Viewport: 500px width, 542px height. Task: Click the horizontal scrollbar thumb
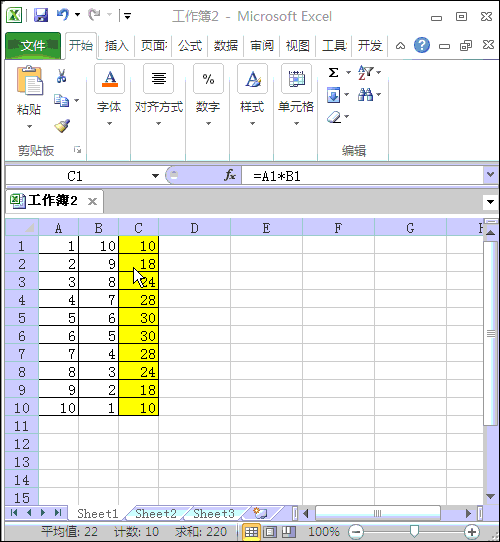tap(378, 513)
